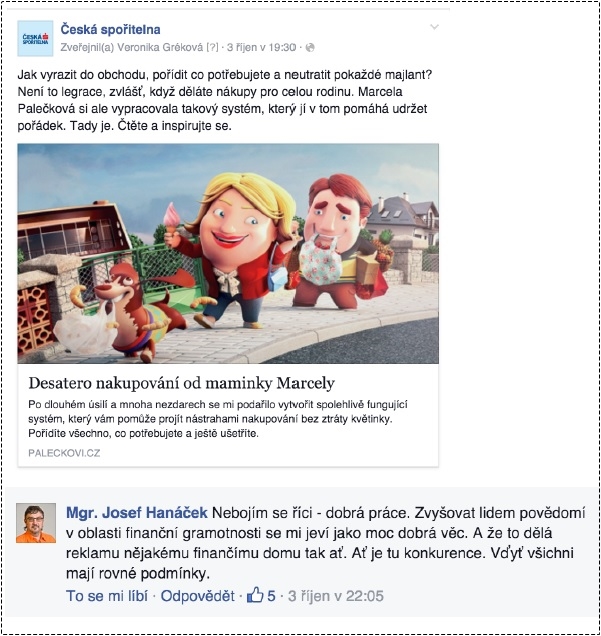Image resolution: width=601 pixels, height=636 pixels.
Task: Click the comment text by Hanáček
Action: point(326,544)
